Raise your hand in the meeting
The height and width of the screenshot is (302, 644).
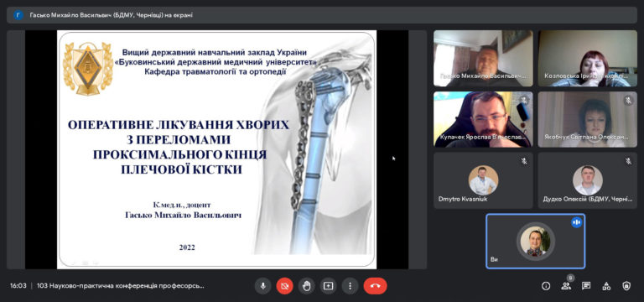coord(306,286)
